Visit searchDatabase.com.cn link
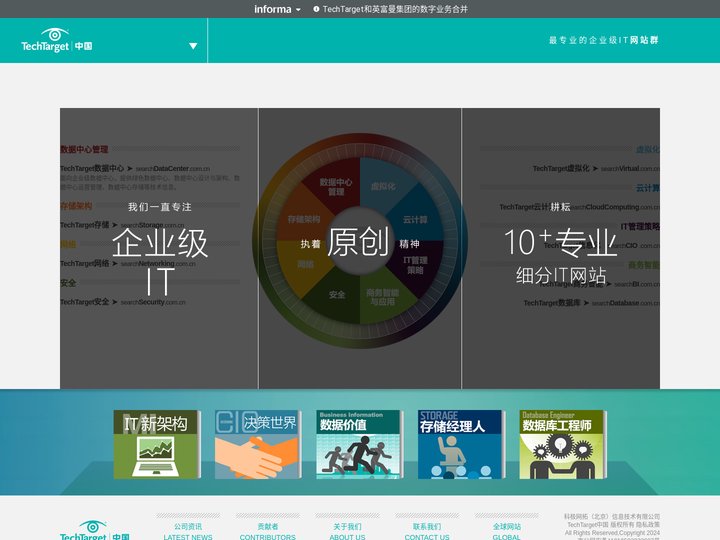The image size is (720, 540). 625,303
